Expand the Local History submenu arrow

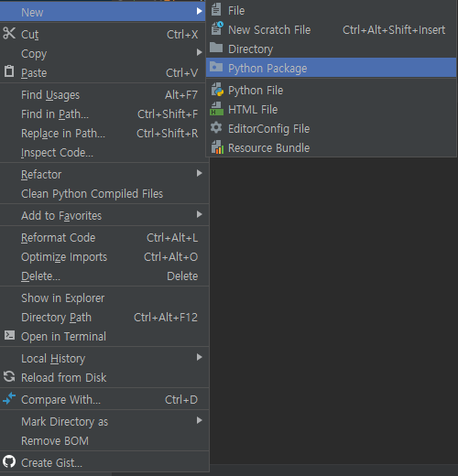tap(199, 357)
